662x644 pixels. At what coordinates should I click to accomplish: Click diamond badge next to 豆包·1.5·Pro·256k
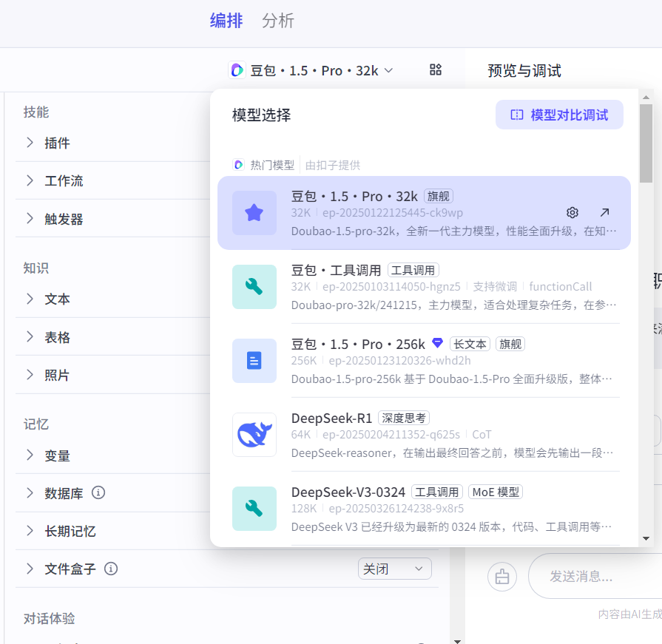[437, 343]
